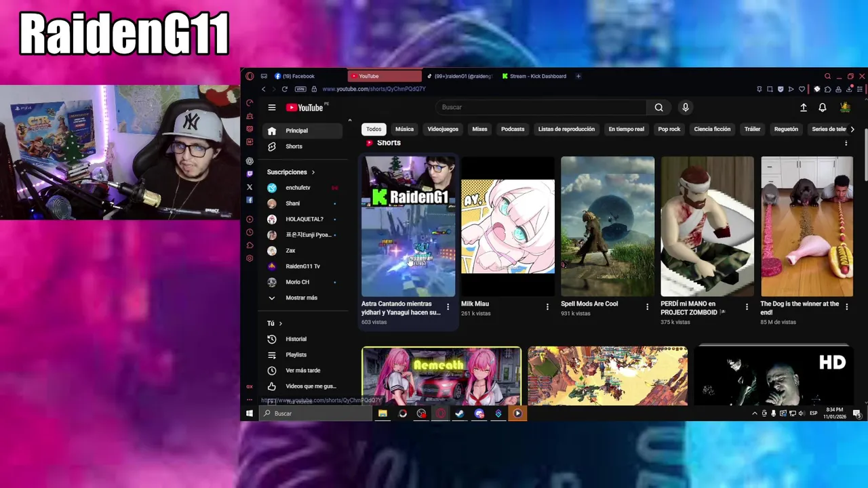Activate voice search microphone icon

pyautogui.click(x=686, y=107)
